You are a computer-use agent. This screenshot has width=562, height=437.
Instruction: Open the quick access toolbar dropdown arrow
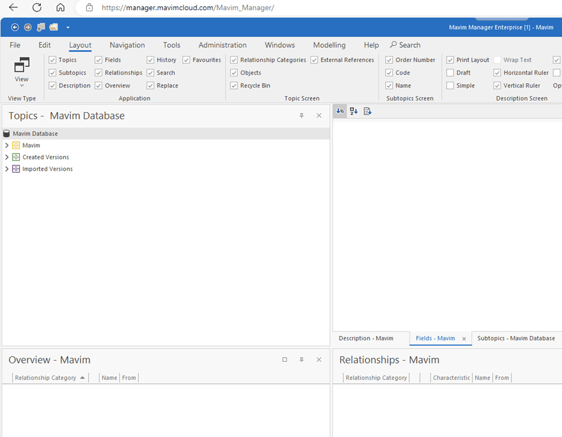(x=68, y=28)
